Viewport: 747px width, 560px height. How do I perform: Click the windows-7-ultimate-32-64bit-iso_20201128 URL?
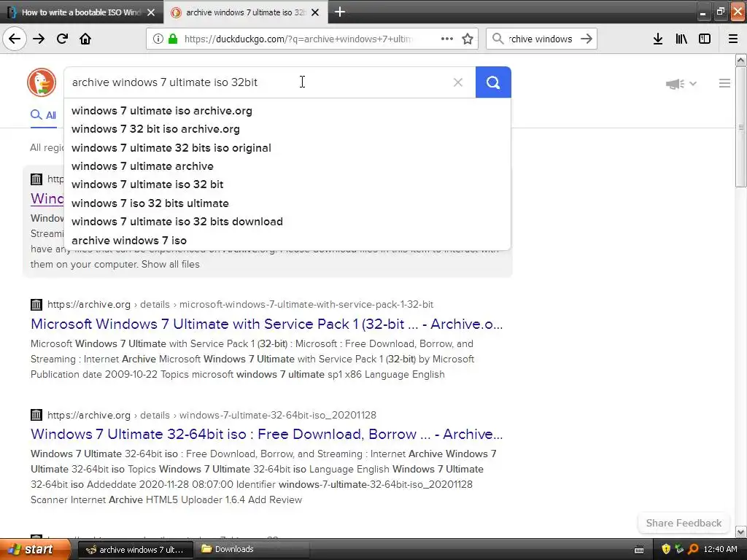[x=212, y=415]
